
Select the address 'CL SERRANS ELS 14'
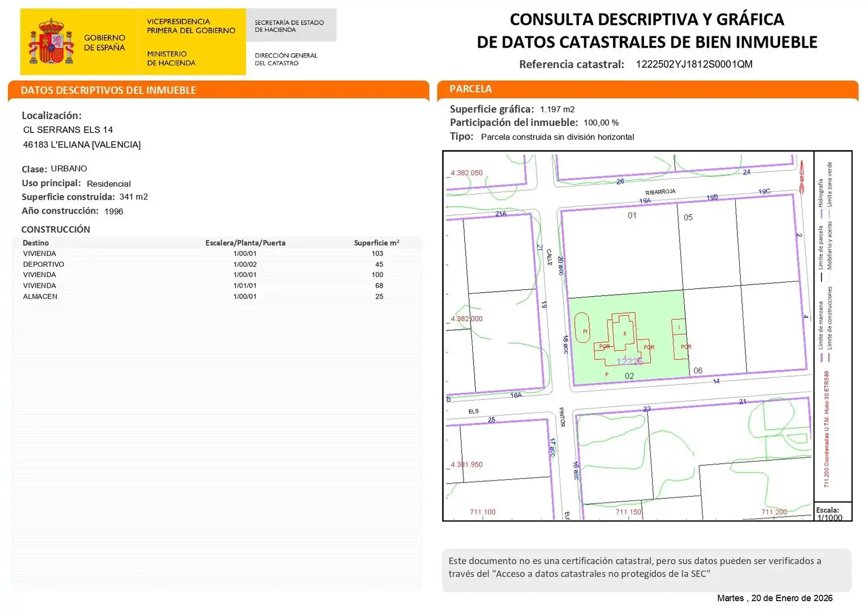click(x=68, y=130)
